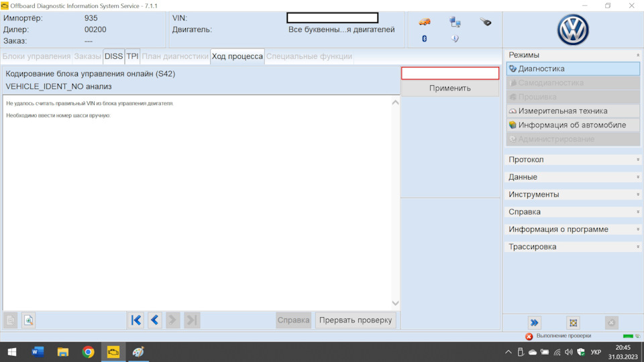Switch to the Блоки управления tab
644x362 pixels.
(x=36, y=56)
